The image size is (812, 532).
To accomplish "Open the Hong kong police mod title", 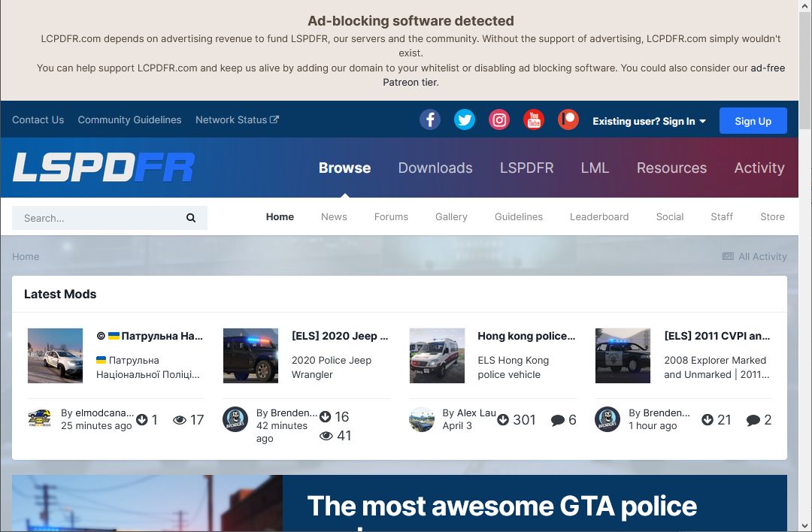I will pyautogui.click(x=526, y=336).
